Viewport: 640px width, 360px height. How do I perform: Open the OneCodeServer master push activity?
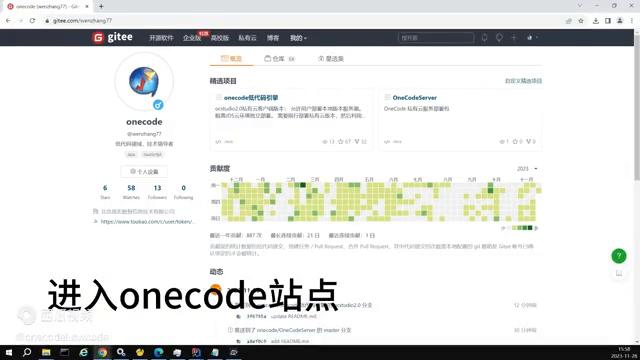click(x=292, y=330)
